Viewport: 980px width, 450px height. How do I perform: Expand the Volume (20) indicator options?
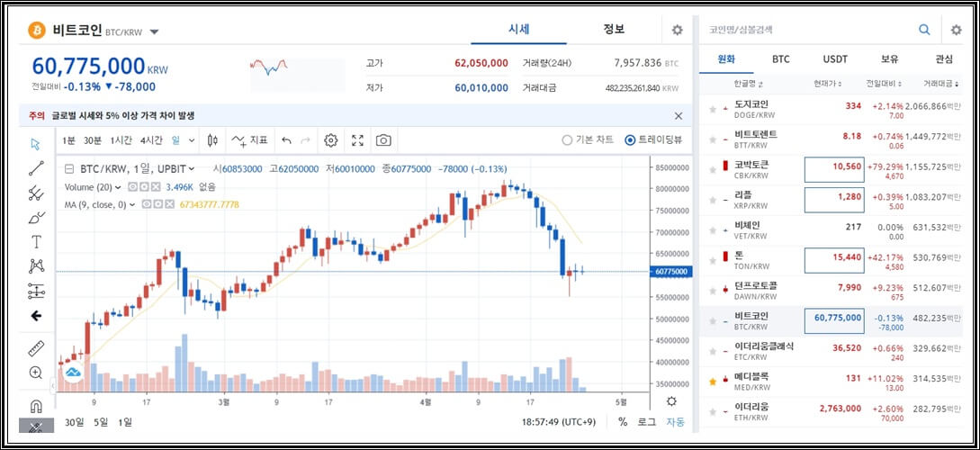pyautogui.click(x=118, y=187)
